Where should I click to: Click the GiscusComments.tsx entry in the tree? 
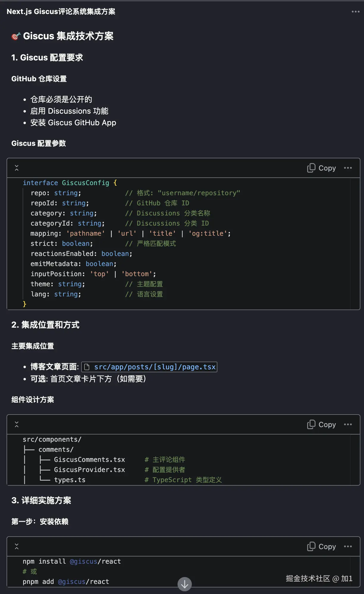coord(89,460)
